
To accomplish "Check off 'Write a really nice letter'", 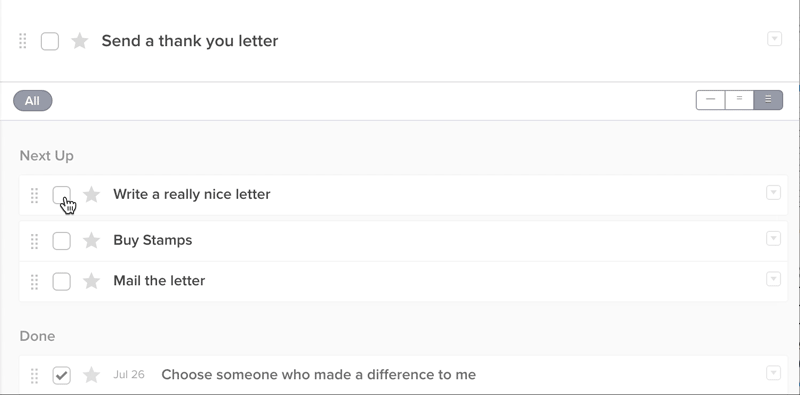I will pyautogui.click(x=62, y=195).
